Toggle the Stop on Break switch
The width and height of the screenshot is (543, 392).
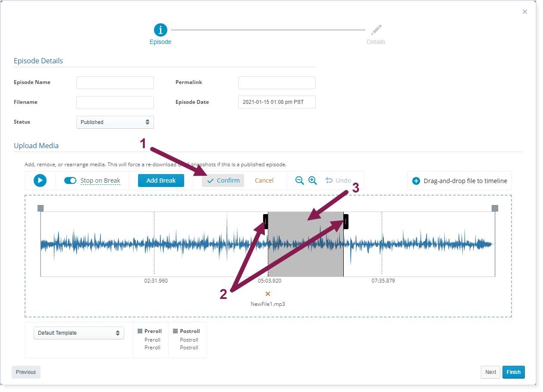(x=70, y=180)
